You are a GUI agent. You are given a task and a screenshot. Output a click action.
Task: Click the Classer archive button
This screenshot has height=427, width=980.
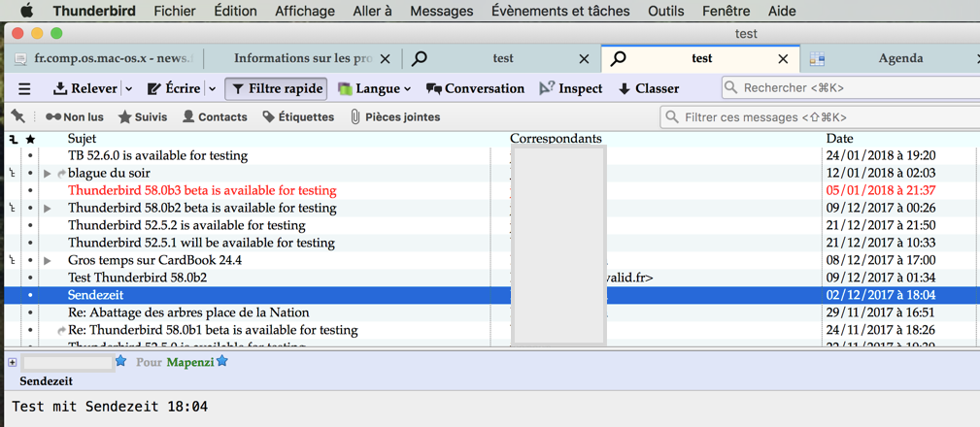[x=648, y=88]
